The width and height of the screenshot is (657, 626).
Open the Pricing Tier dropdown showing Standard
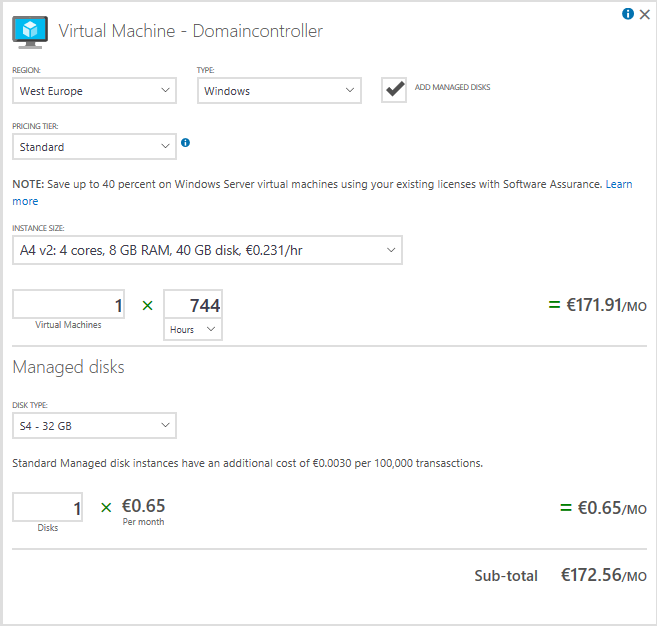[94, 147]
